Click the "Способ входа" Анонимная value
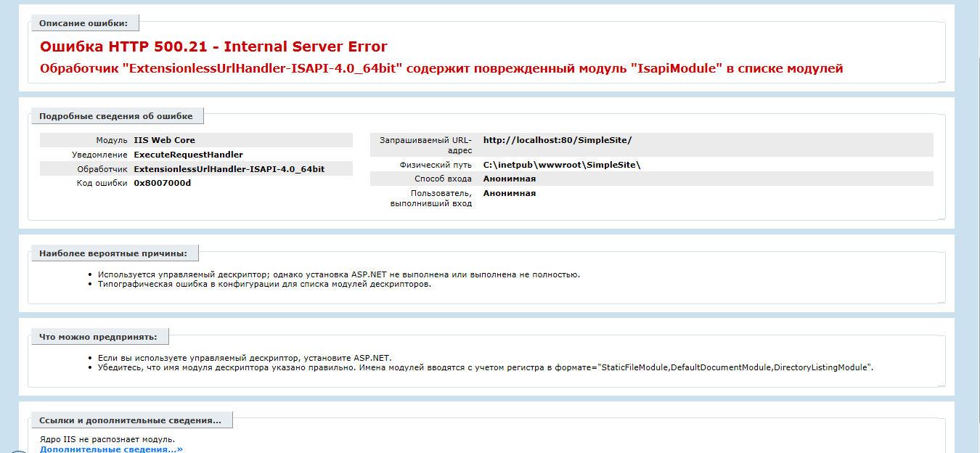 [510, 179]
